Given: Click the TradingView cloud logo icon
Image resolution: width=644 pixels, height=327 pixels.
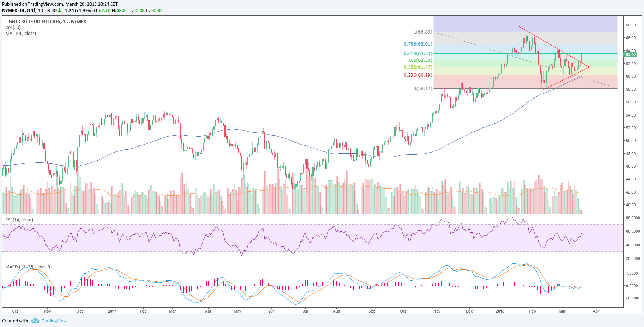Looking at the screenshot, I should (35, 321).
